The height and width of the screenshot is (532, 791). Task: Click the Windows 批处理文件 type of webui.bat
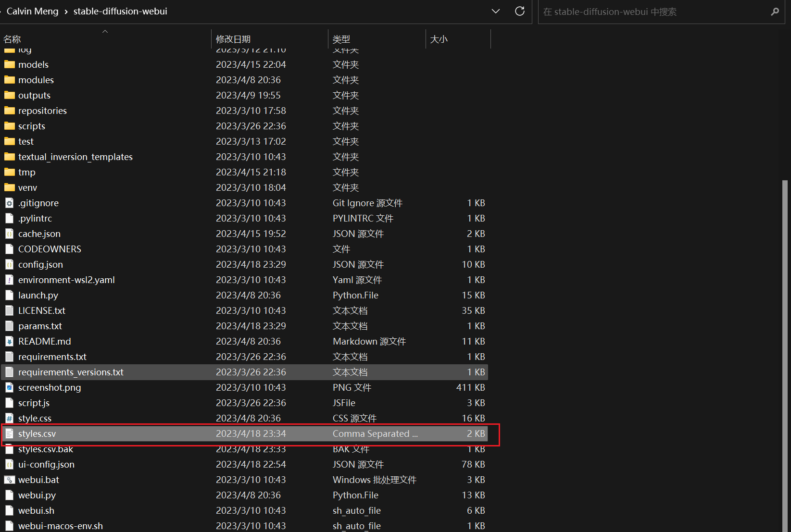click(375, 480)
